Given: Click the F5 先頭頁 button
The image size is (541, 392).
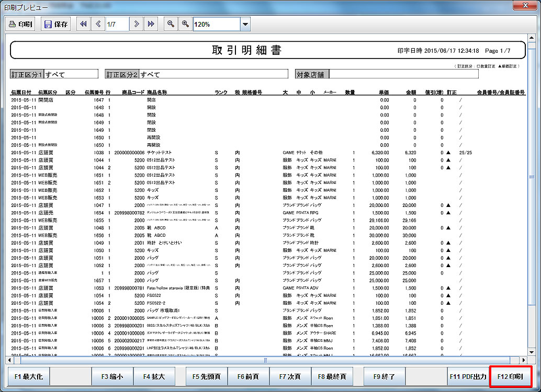Looking at the screenshot, I should tap(206, 376).
